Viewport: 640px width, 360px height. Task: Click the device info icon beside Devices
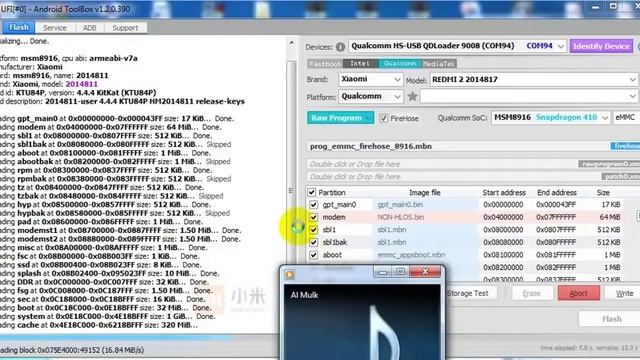point(340,47)
